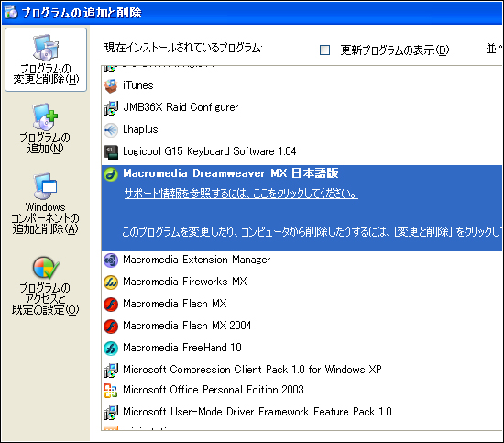This screenshot has width=504, height=443.
Task: Select Macromedia Flash MX entry
Action: tap(175, 304)
